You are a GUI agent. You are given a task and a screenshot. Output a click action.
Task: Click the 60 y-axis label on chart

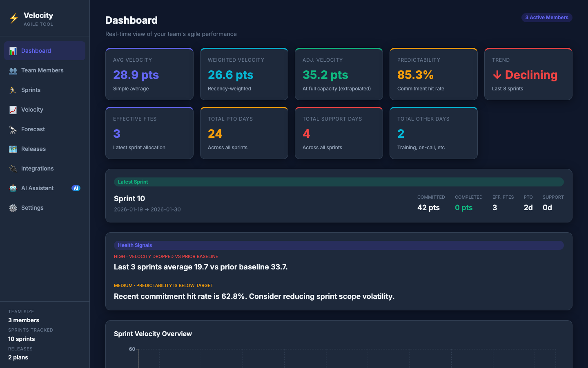[132, 349]
